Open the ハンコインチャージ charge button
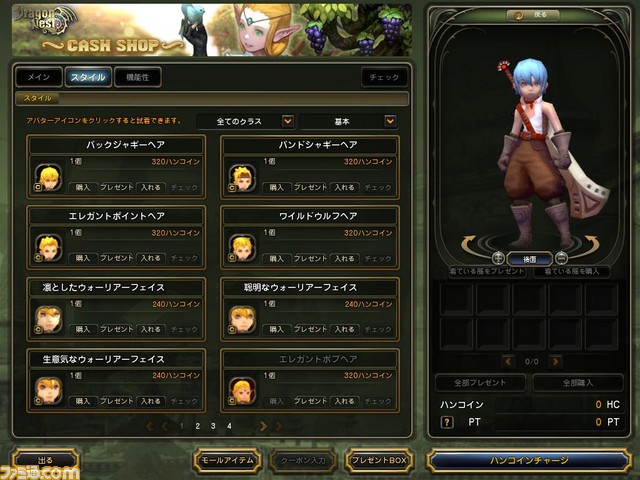The height and width of the screenshot is (480, 640). pos(529,460)
